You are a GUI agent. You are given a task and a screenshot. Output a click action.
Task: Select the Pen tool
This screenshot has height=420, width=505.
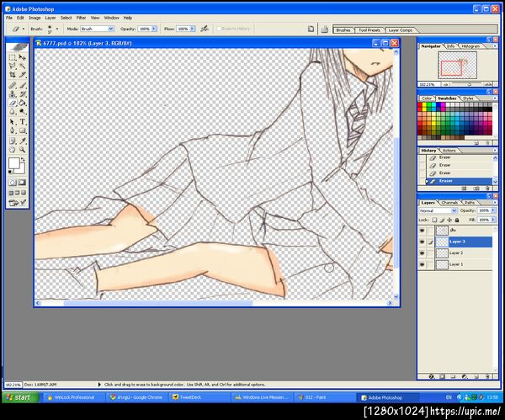point(13,130)
